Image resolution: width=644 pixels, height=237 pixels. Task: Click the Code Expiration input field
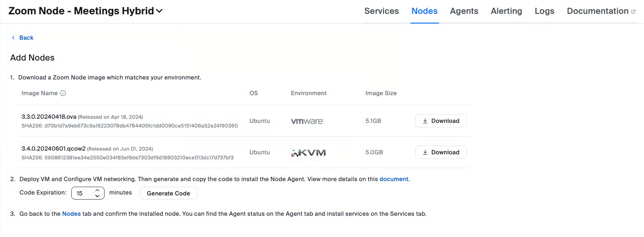(x=82, y=193)
